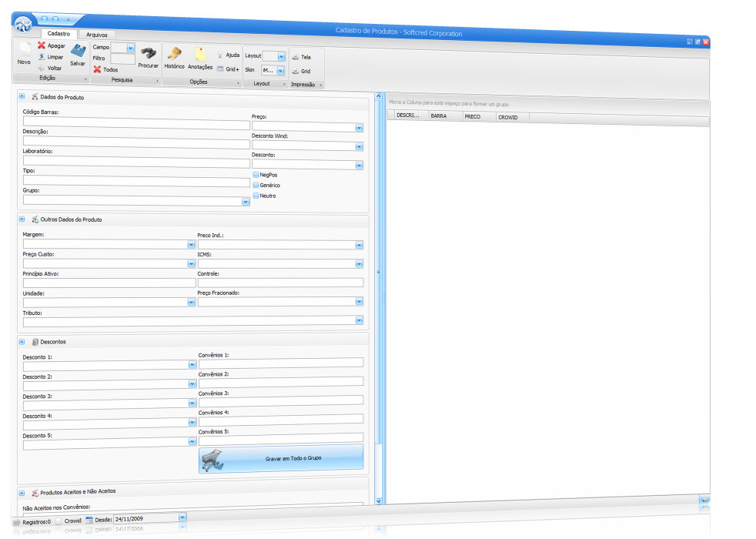Open the Preço dropdown
The image size is (756, 539).
[359, 128]
